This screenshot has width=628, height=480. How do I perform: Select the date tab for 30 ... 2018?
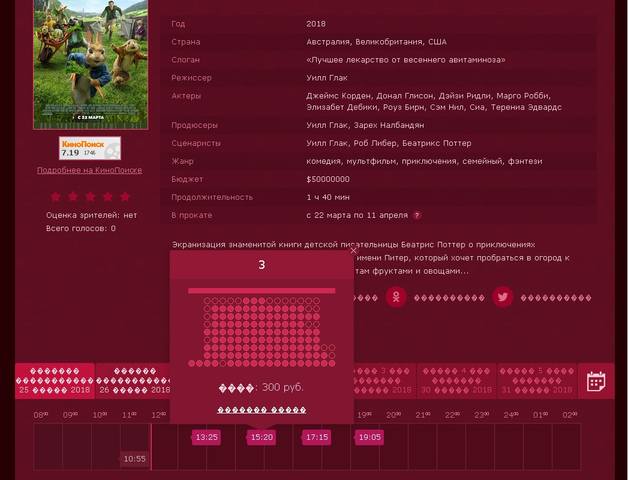(456, 381)
